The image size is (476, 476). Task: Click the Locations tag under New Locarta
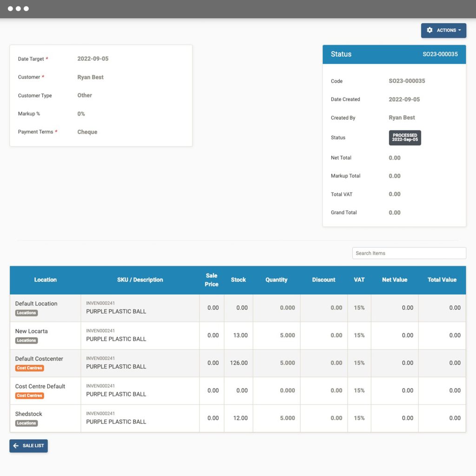(x=26, y=341)
